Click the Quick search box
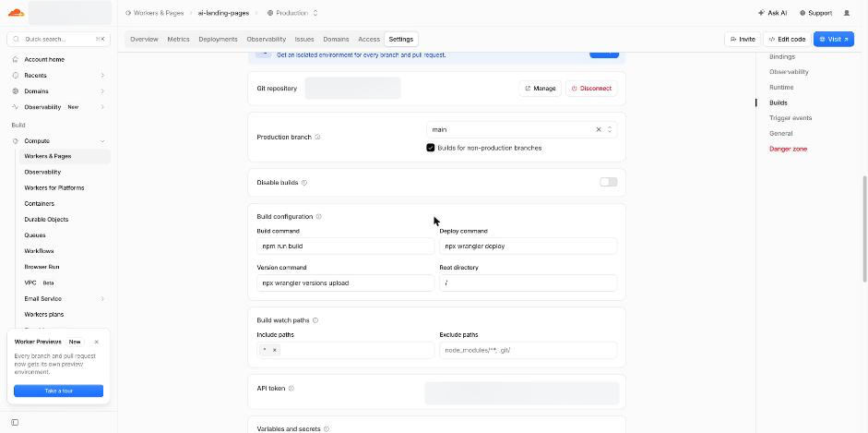The width and height of the screenshot is (868, 433). (x=59, y=40)
